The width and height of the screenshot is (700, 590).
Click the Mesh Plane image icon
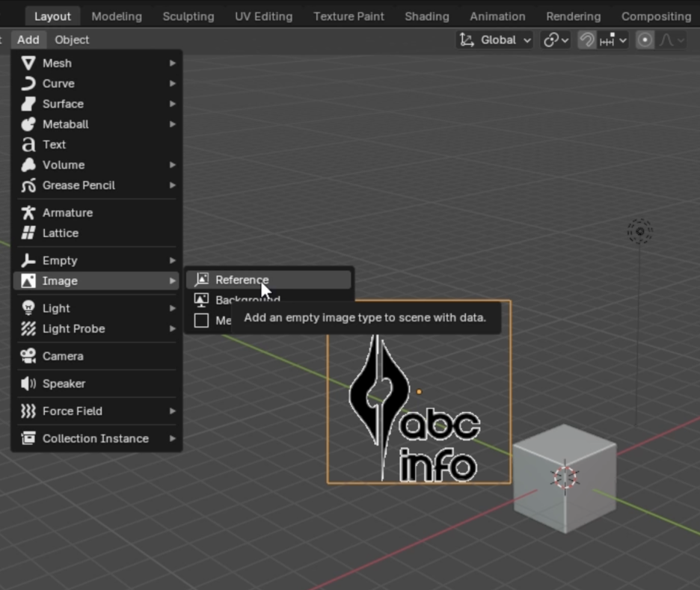pyautogui.click(x=201, y=321)
